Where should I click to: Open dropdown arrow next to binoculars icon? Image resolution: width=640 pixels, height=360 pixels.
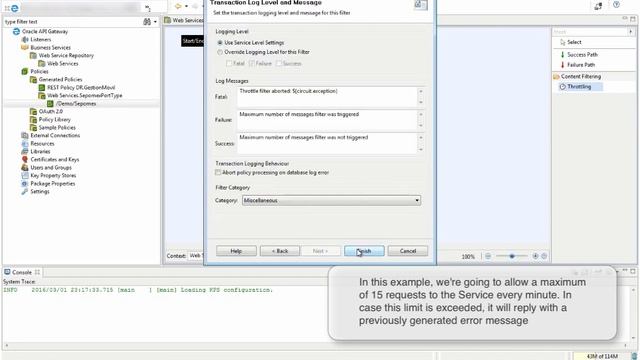tap(155, 22)
